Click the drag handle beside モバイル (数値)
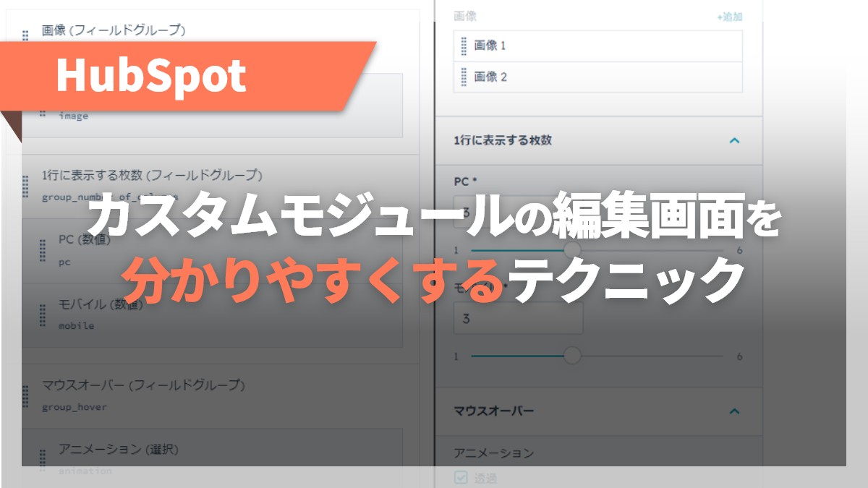 pyautogui.click(x=43, y=315)
